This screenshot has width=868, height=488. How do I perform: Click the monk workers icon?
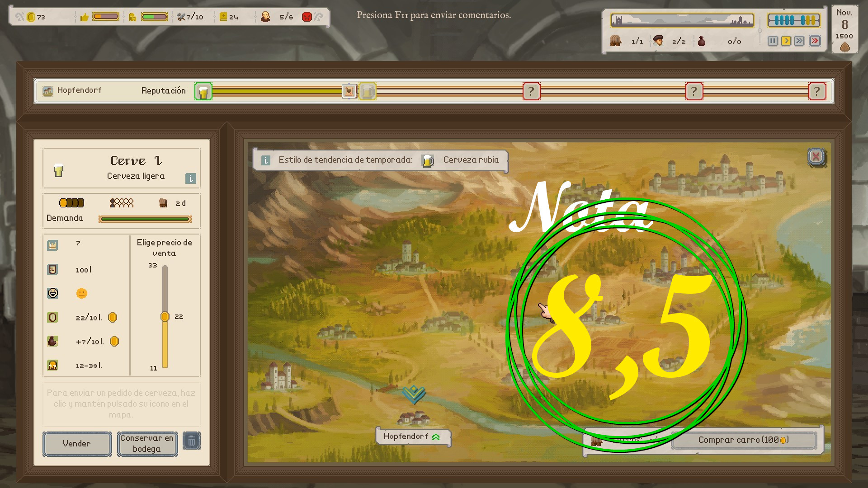coord(265,17)
